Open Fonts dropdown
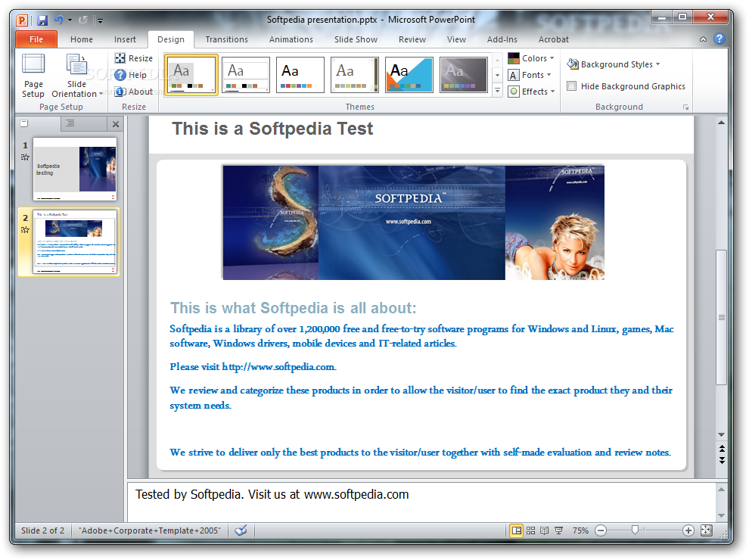The image size is (749, 560). point(530,75)
